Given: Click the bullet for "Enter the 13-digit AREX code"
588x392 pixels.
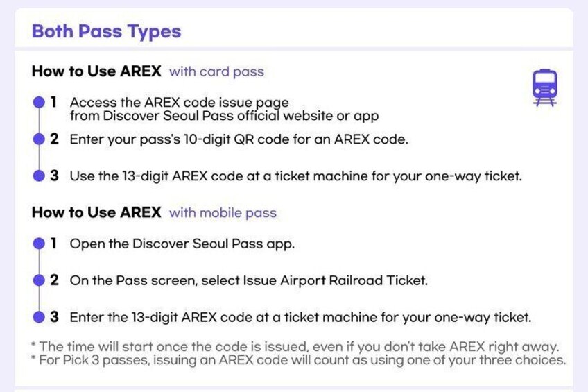Looking at the screenshot, I should tap(40, 317).
